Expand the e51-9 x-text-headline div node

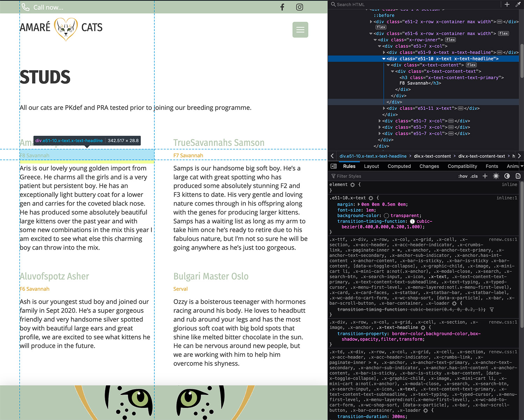[x=384, y=53]
